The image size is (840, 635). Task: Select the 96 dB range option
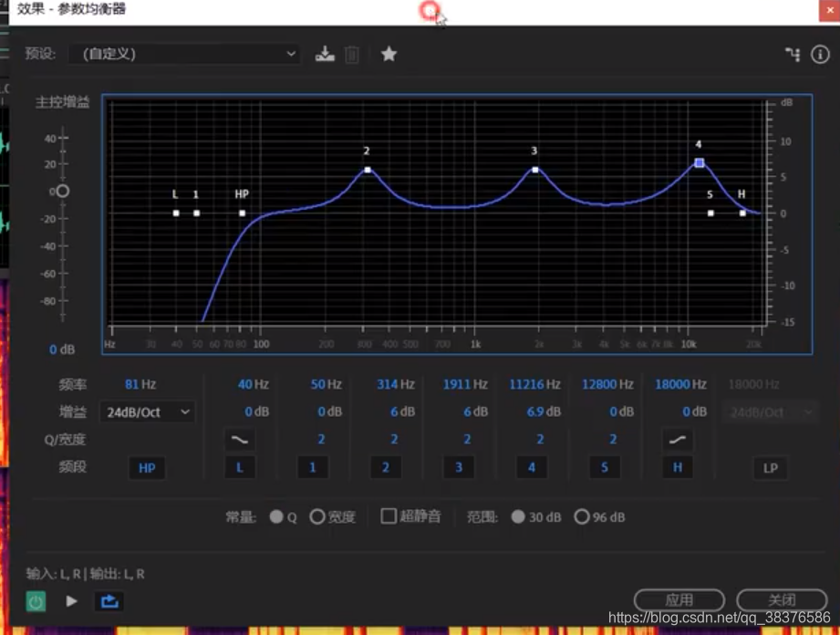click(582, 516)
